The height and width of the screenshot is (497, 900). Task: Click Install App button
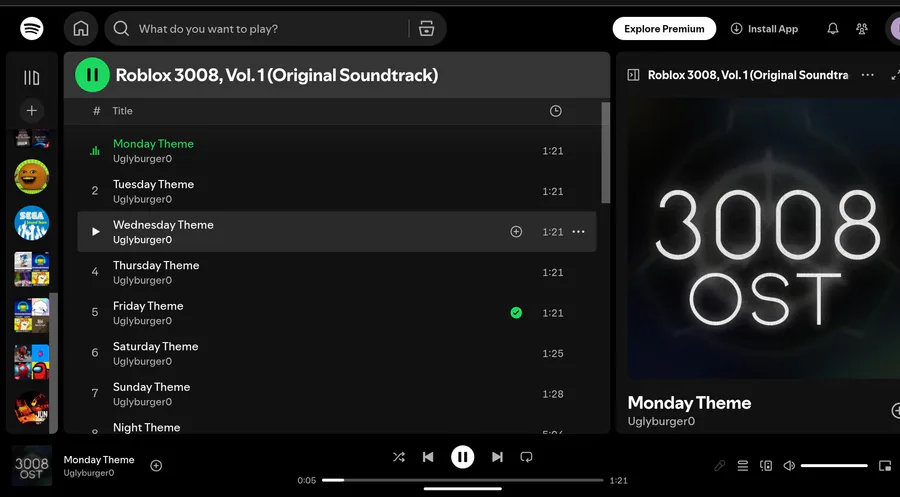pyautogui.click(x=764, y=29)
